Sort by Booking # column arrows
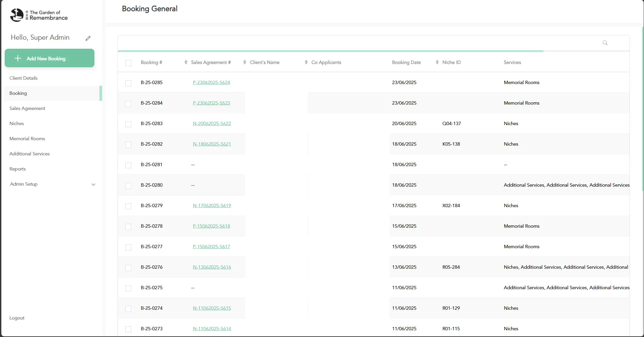Image resolution: width=644 pixels, height=337 pixels. (186, 62)
